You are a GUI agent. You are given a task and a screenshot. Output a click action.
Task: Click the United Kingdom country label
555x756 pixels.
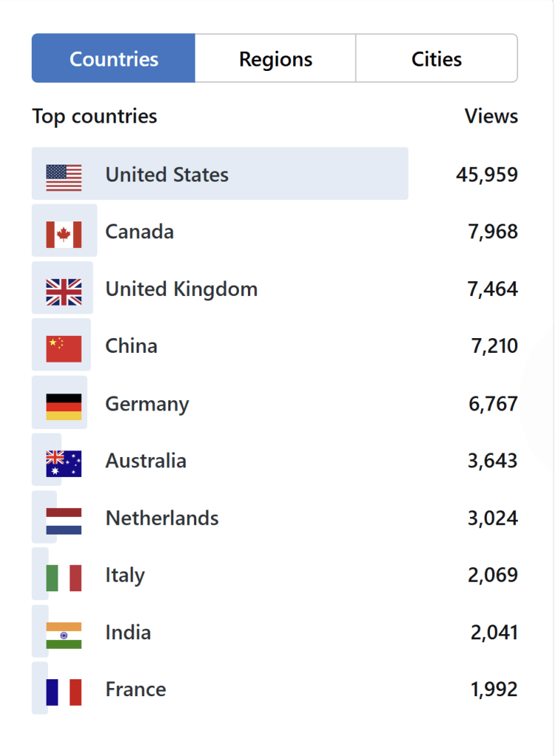(181, 289)
